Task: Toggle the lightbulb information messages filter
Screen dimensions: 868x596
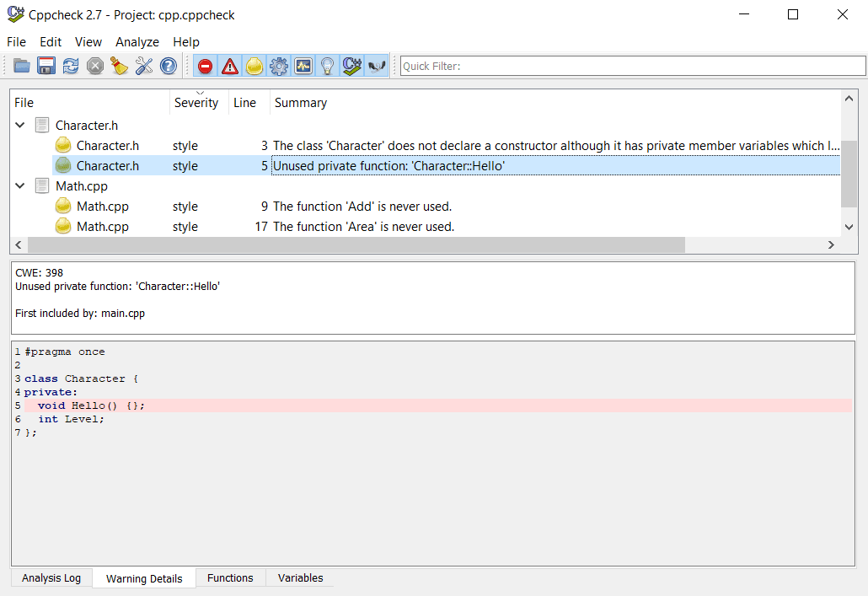Action: coord(328,66)
